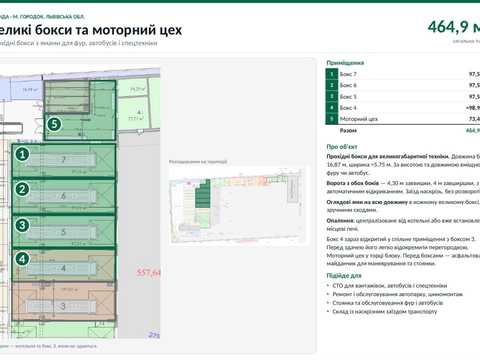Viewport: 480px width, 360px height.
Task: Click the brown box 3 area on plan
Action: click(64, 302)
